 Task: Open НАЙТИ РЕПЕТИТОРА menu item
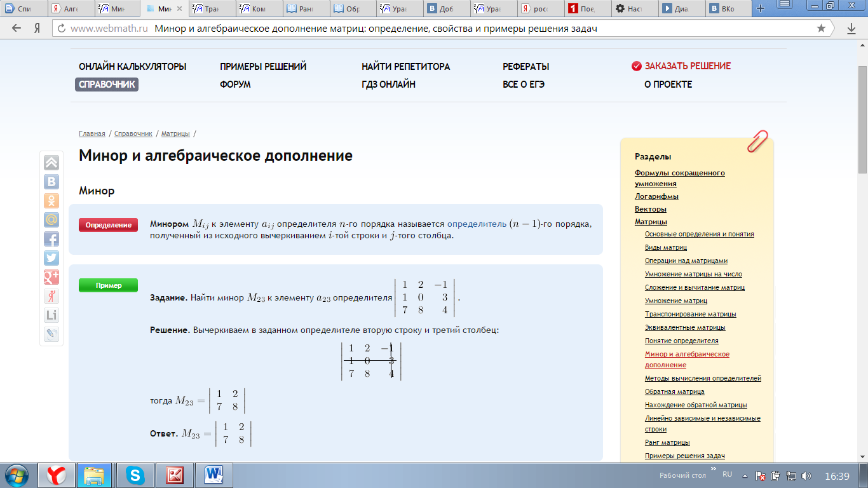tap(405, 66)
